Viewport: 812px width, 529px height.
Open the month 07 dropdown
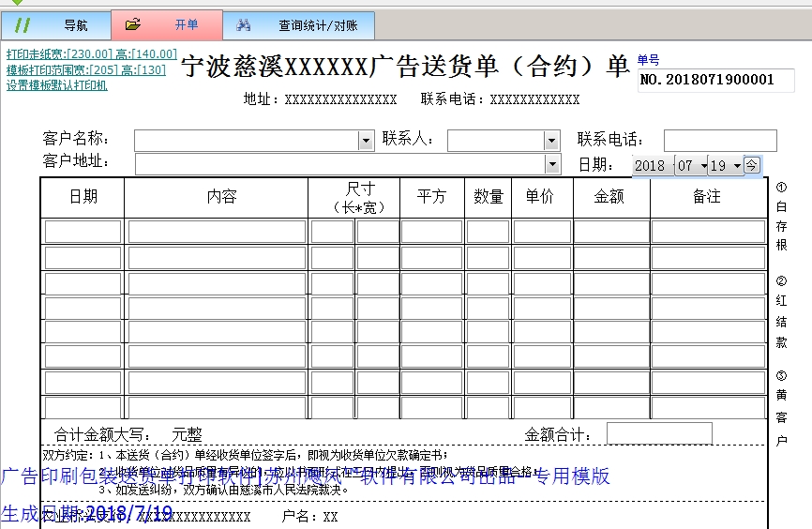tap(704, 166)
